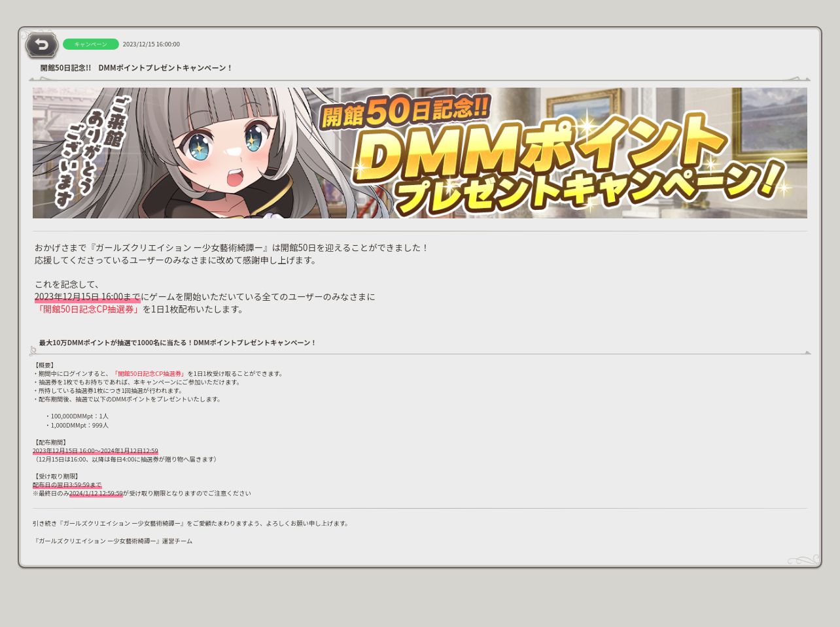Click the 【配布期間】 label
840x627 pixels.
tap(50, 443)
